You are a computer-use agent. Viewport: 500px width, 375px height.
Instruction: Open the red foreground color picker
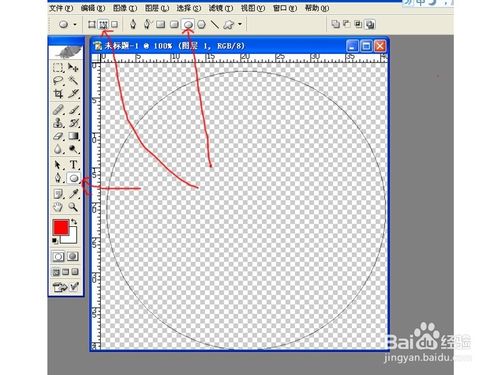pyautogui.click(x=60, y=227)
